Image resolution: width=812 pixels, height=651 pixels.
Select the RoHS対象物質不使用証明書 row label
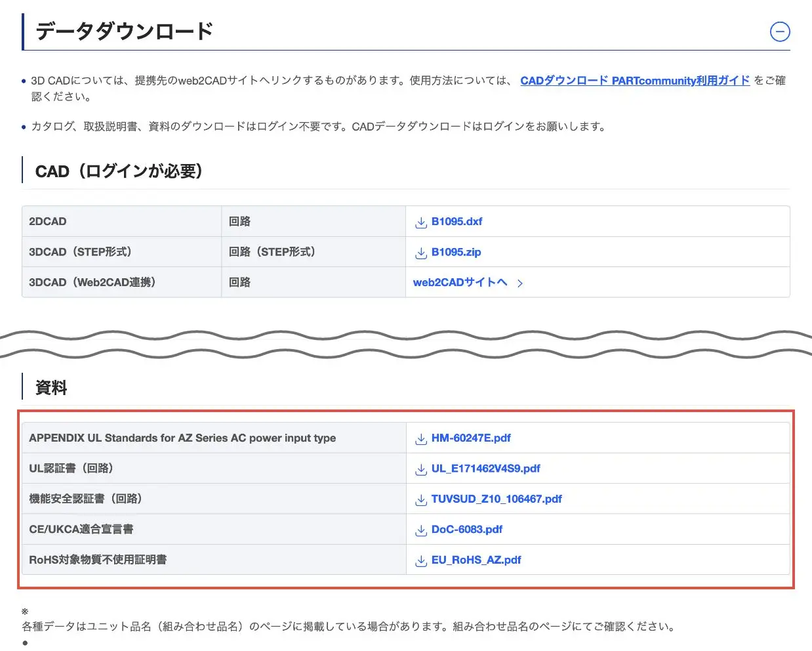tap(98, 560)
